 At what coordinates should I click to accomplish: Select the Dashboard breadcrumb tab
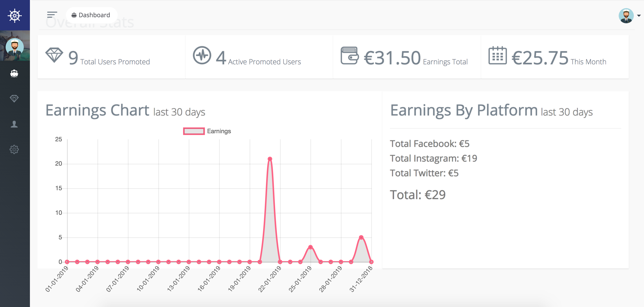(91, 15)
